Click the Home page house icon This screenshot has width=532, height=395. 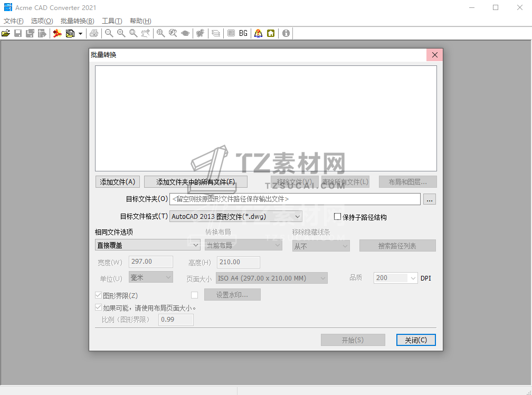click(x=271, y=33)
